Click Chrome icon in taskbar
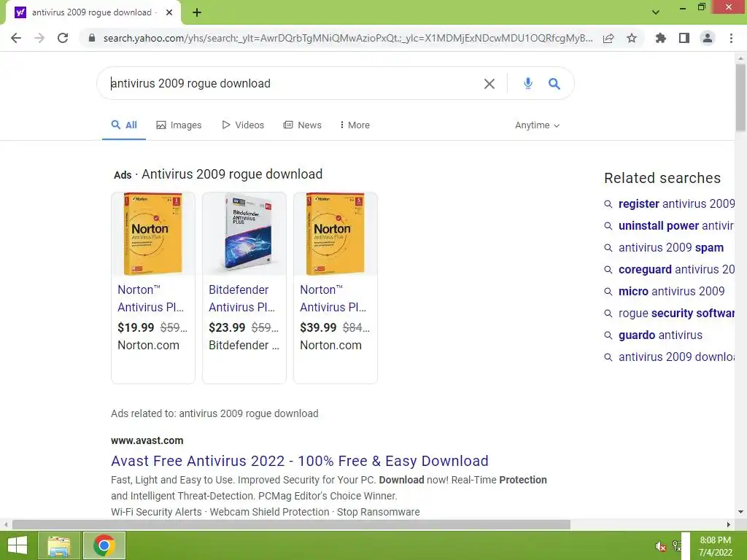This screenshot has height=560, width=747. (104, 545)
